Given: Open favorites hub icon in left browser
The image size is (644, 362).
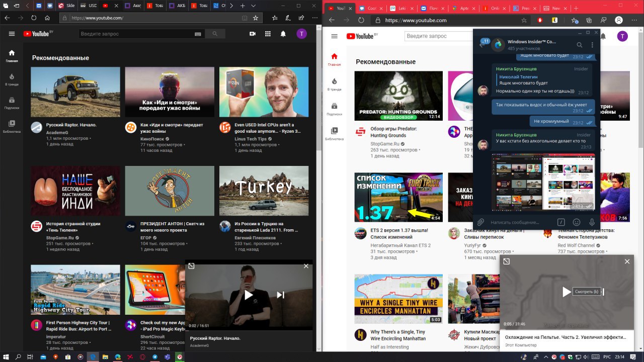Looking at the screenshot, I should (275, 18).
